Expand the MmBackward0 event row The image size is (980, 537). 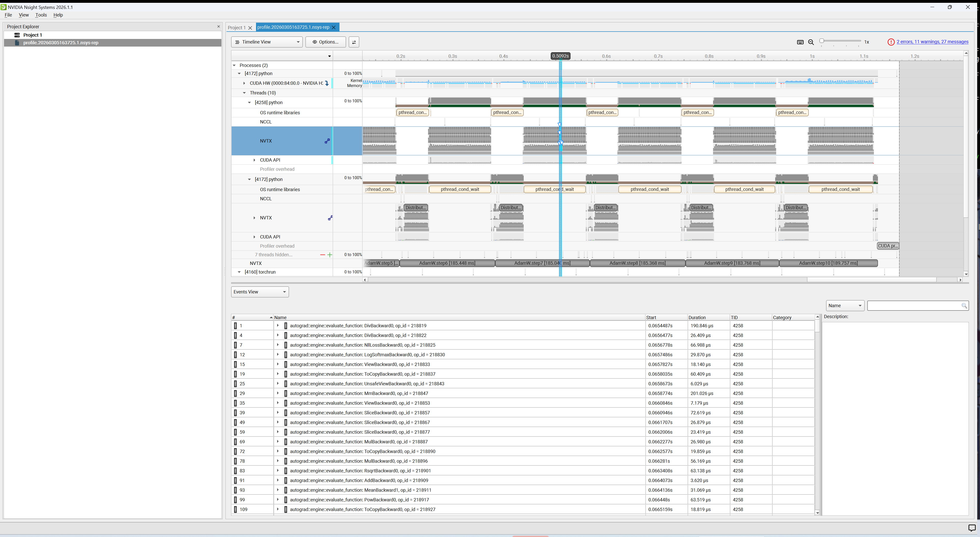[278, 393]
